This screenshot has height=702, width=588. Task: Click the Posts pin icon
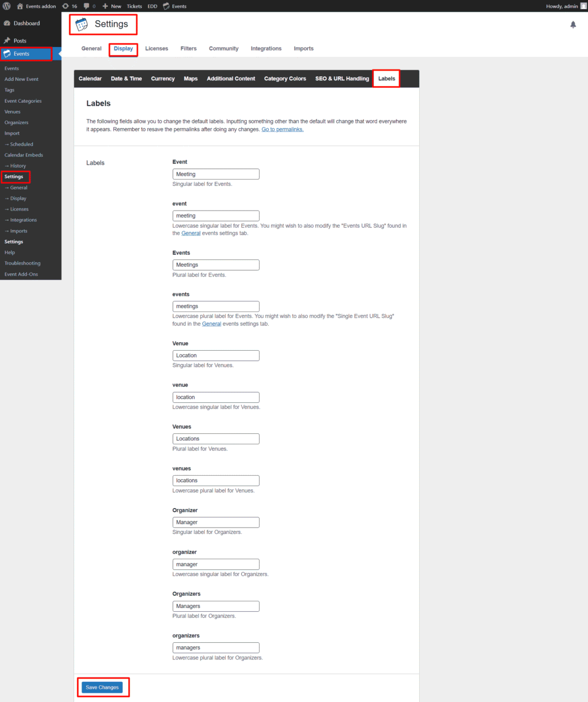[7, 41]
